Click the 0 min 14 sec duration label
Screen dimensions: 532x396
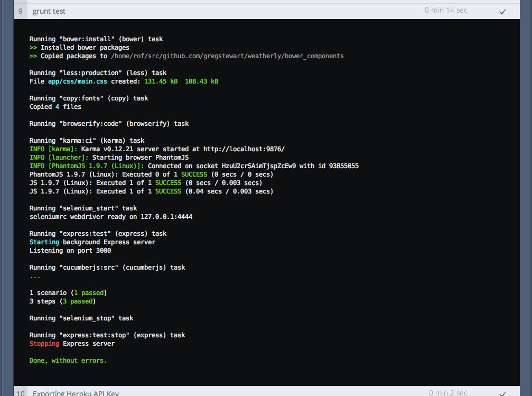point(445,10)
